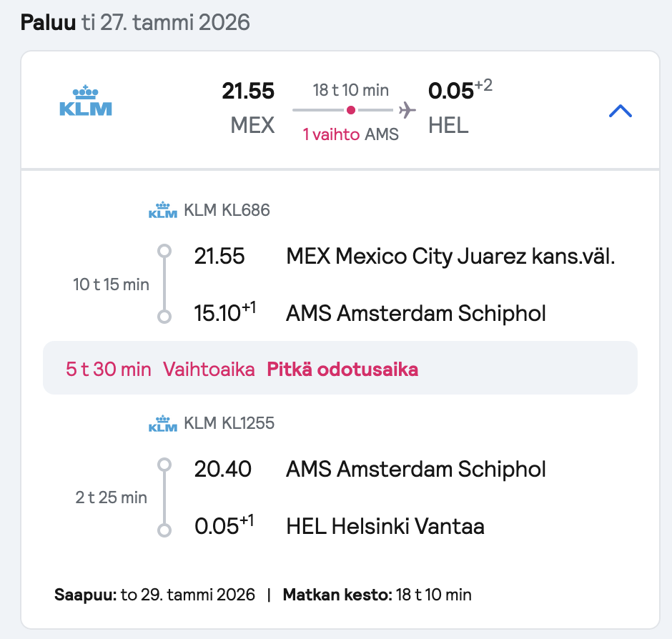
Task: Click the AMS arrival circle marker at 15.10
Action: (x=164, y=317)
